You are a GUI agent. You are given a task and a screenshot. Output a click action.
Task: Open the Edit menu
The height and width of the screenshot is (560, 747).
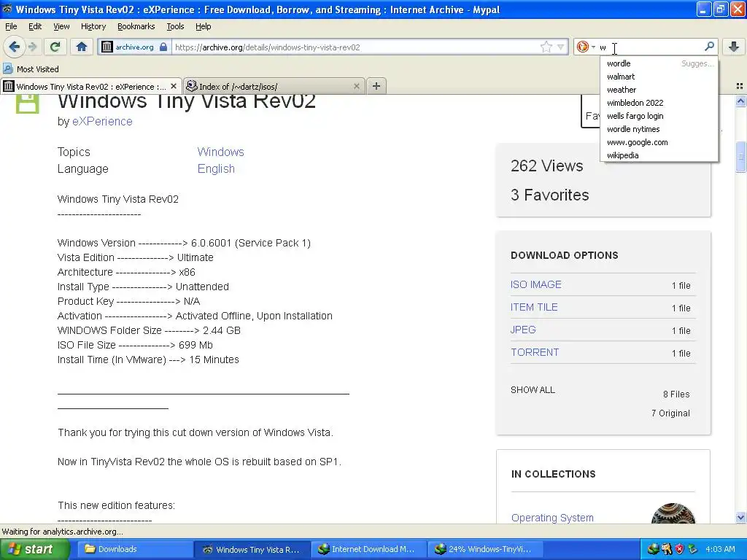click(35, 26)
